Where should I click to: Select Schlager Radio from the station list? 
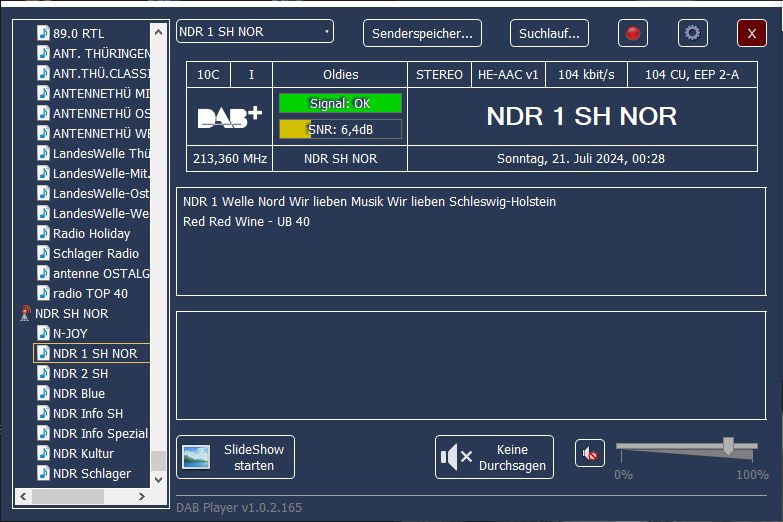click(95, 253)
